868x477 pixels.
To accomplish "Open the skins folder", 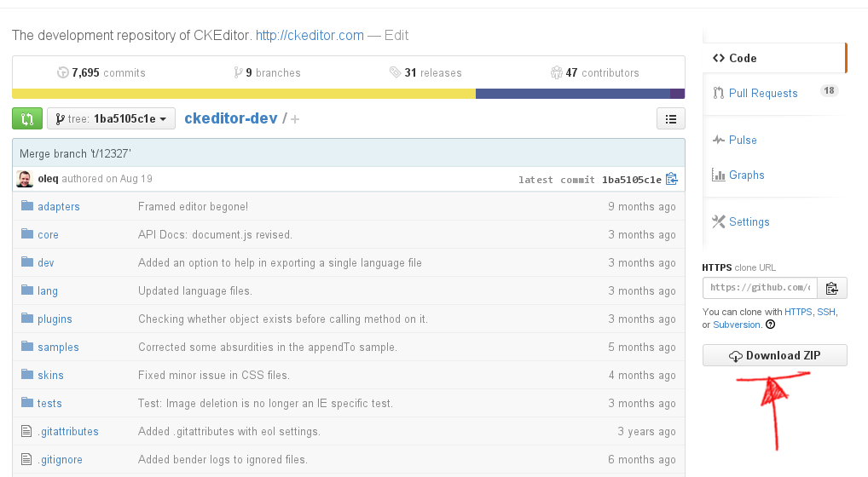I will pyautogui.click(x=50, y=376).
